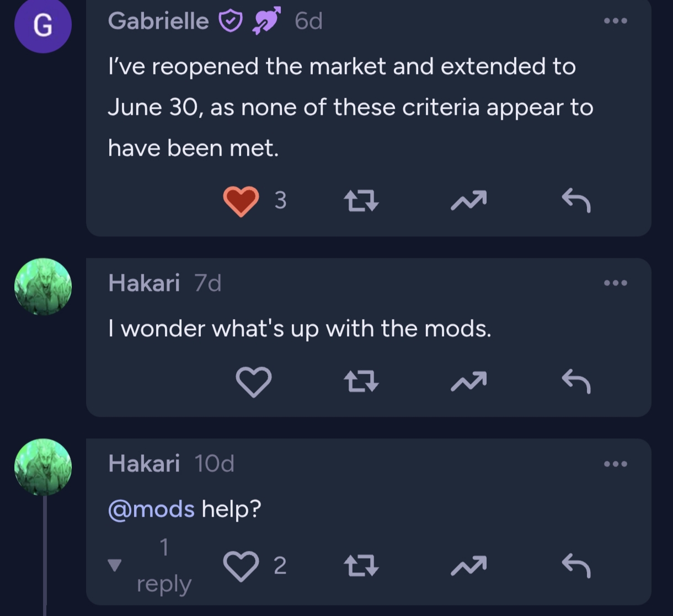Open Gabrielle's profile via username
Screen dimensions: 673x616
(x=158, y=21)
